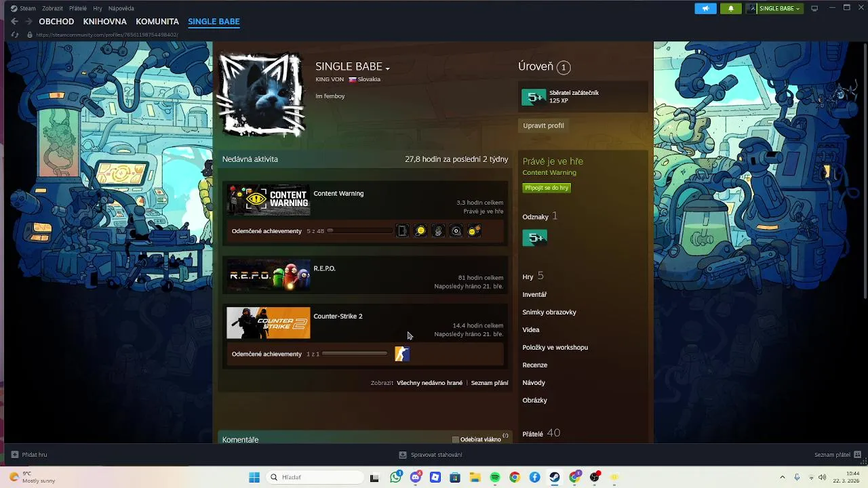Viewport: 868px width, 488px height.
Task: Click the second Content Warning achievement icon
Action: pos(420,231)
